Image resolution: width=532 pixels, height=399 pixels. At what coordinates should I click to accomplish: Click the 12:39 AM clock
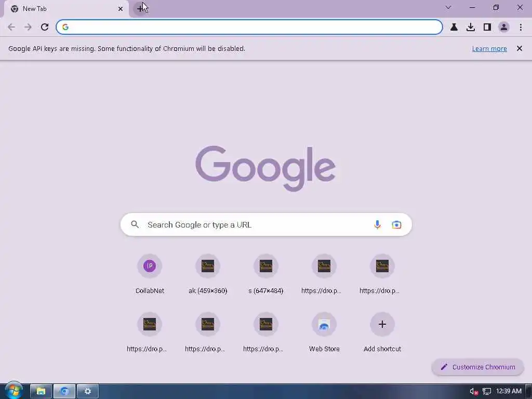tap(509, 391)
